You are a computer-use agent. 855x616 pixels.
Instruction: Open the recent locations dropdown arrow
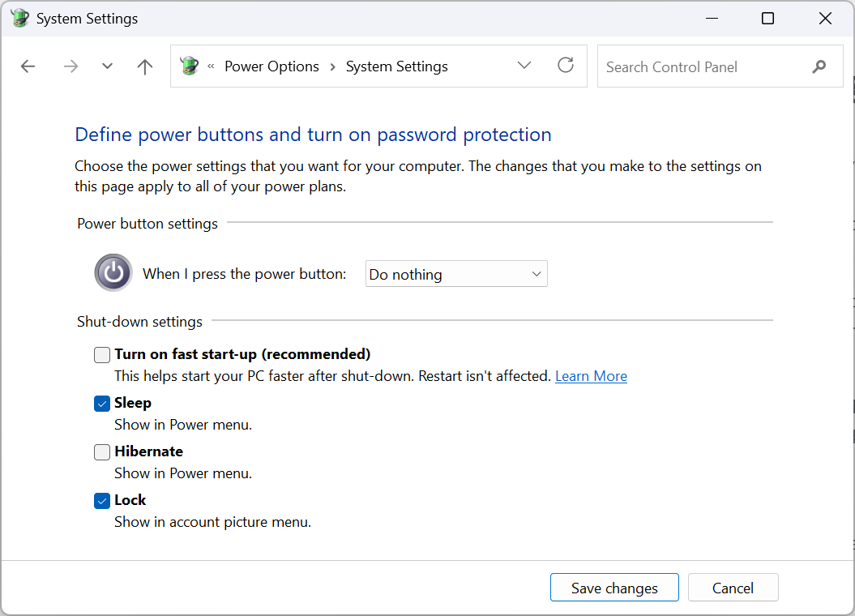click(x=107, y=66)
